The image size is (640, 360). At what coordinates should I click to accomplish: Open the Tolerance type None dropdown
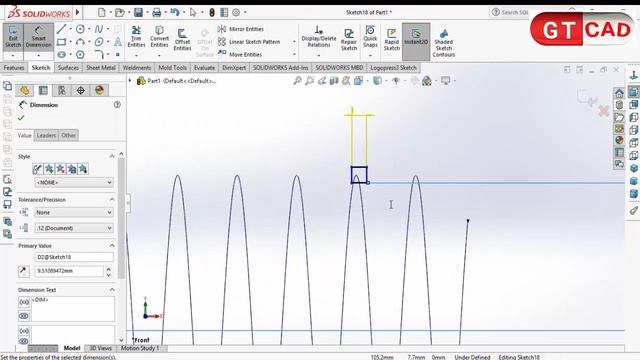(x=74, y=212)
